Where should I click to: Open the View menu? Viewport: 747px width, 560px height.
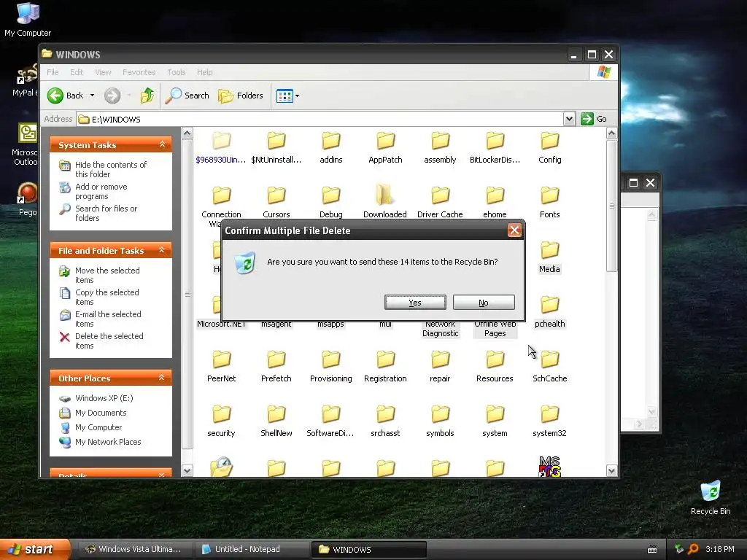coord(103,72)
